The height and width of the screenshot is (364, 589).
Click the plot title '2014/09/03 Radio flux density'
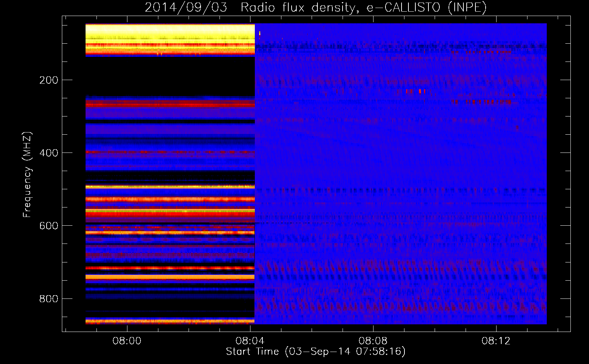pos(316,8)
